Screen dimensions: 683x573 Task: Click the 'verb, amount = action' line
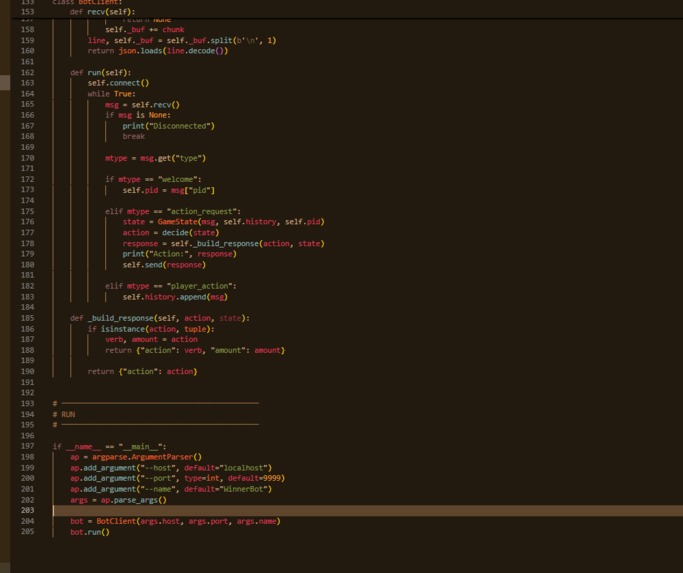tap(151, 339)
